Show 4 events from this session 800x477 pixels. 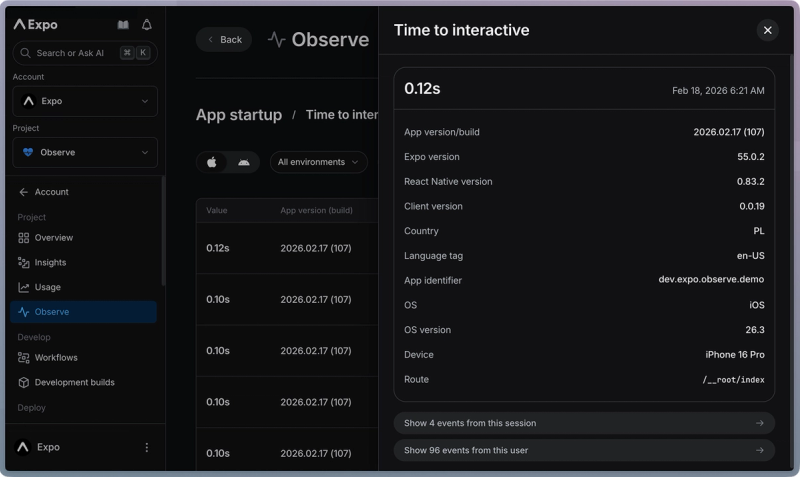[584, 423]
